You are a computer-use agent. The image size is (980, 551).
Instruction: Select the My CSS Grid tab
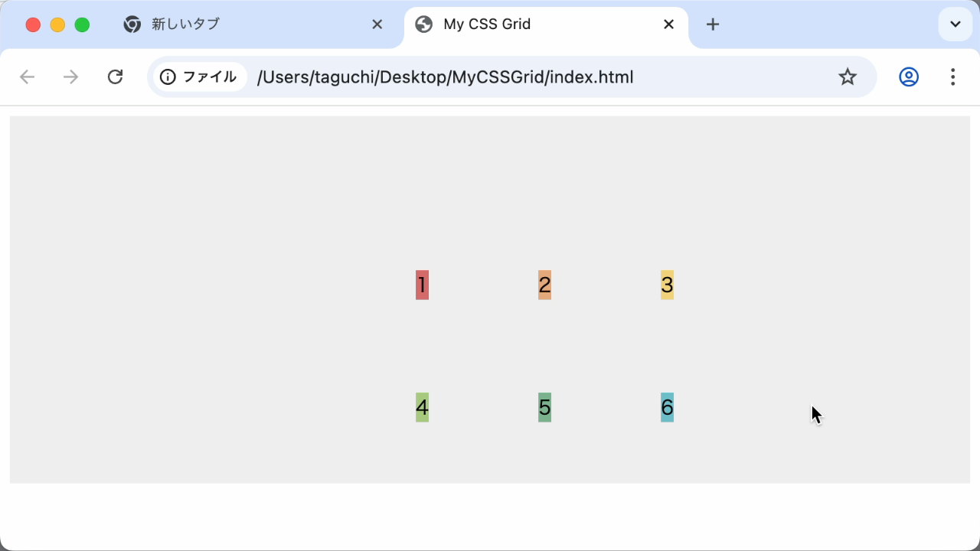[547, 24]
